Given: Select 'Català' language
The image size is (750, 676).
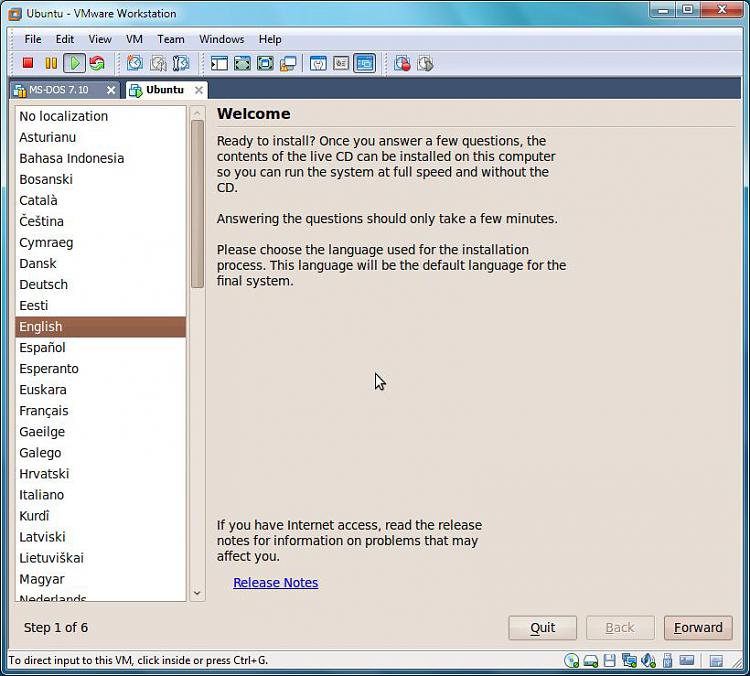Looking at the screenshot, I should (x=100, y=200).
